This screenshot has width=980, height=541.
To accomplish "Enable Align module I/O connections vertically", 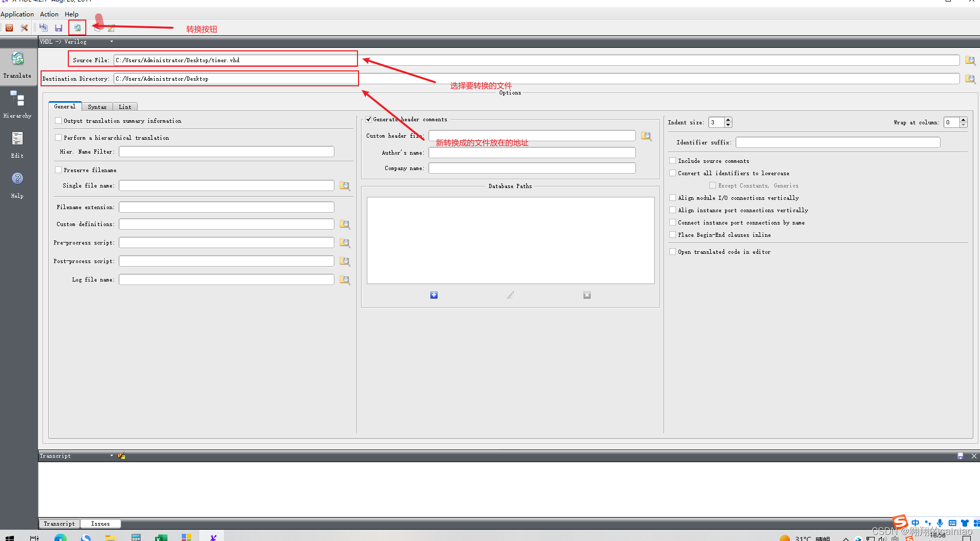I will 673,198.
